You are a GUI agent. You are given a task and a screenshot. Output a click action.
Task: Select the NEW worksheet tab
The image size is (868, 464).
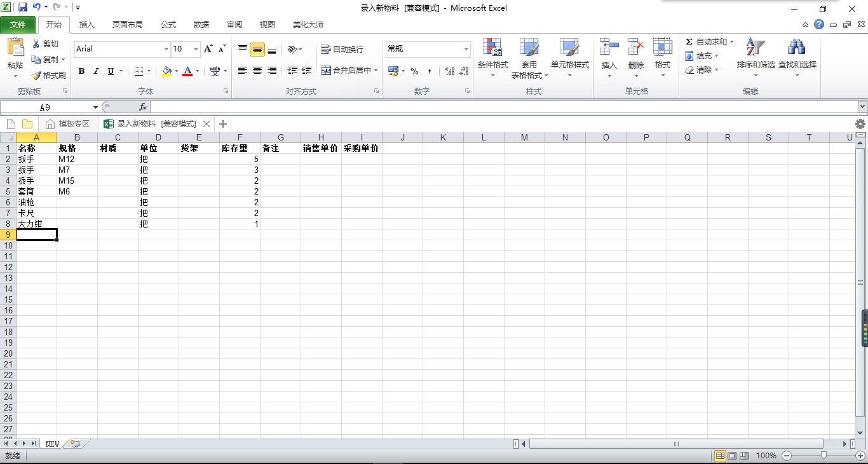pos(52,444)
